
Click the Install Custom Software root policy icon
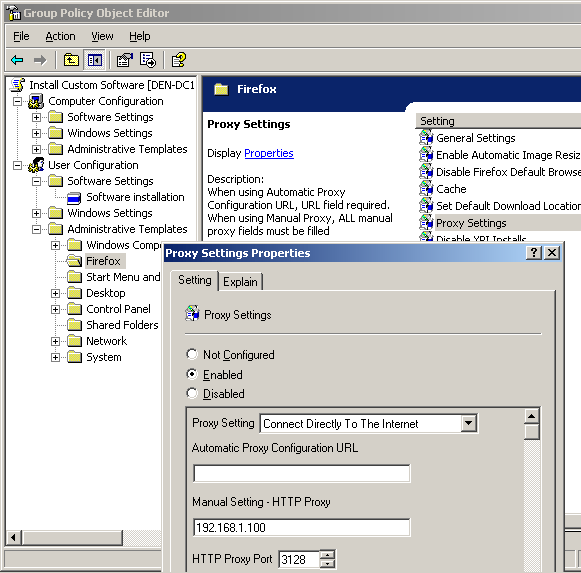pyautogui.click(x=17, y=85)
